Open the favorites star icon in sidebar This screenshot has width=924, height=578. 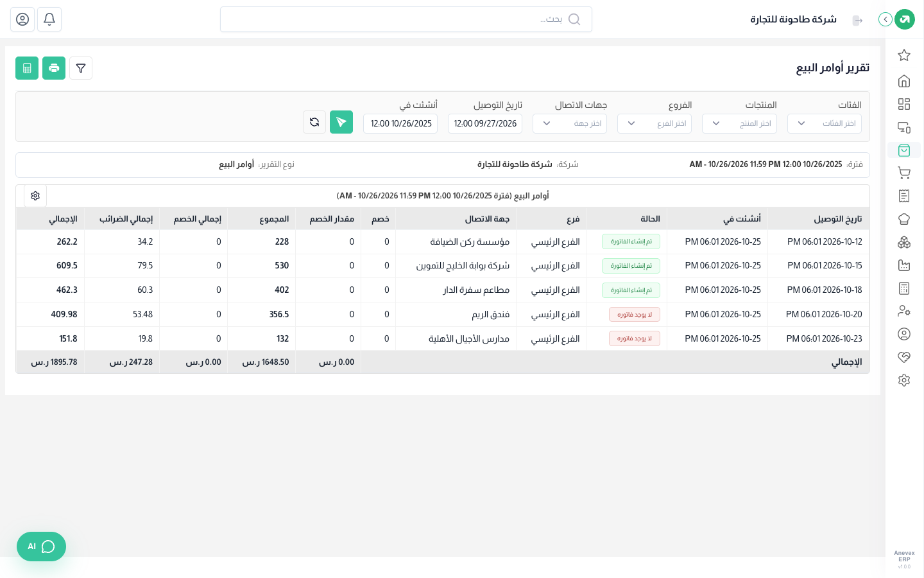pyautogui.click(x=904, y=55)
